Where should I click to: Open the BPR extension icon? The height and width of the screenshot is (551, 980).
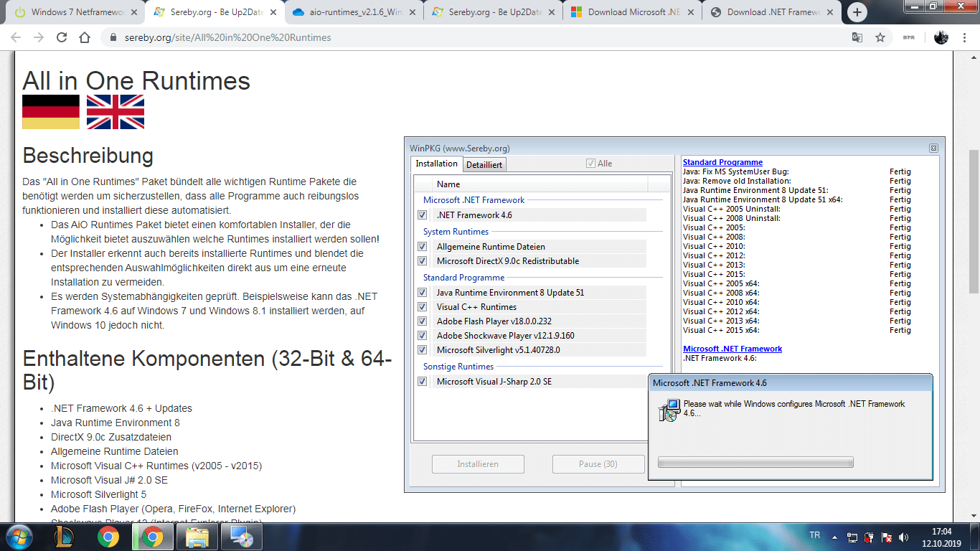click(909, 37)
